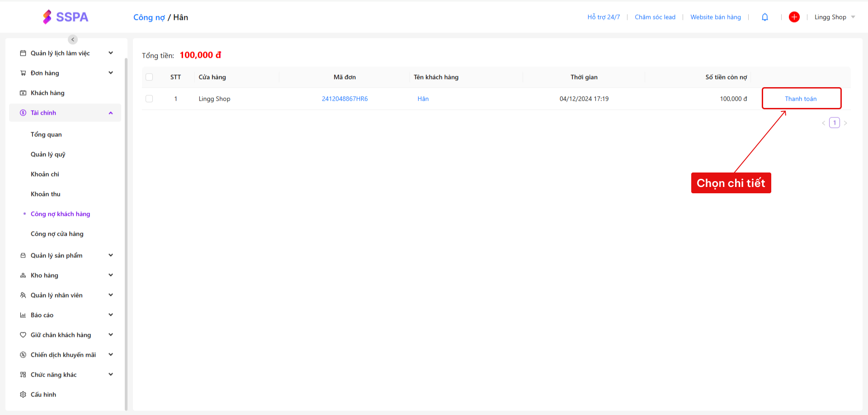Click the box icon beside Quản lý sản phẩm
Viewport: 868px width, 415px height.
23,255
